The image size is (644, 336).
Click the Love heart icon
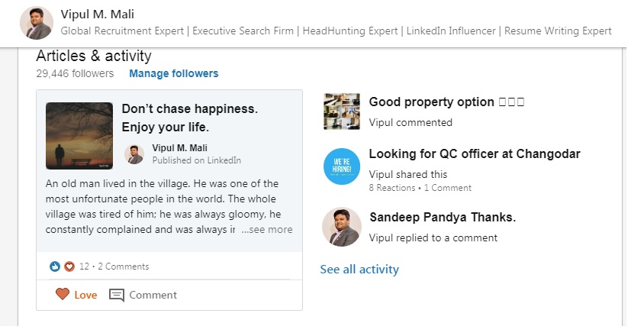[x=63, y=295]
